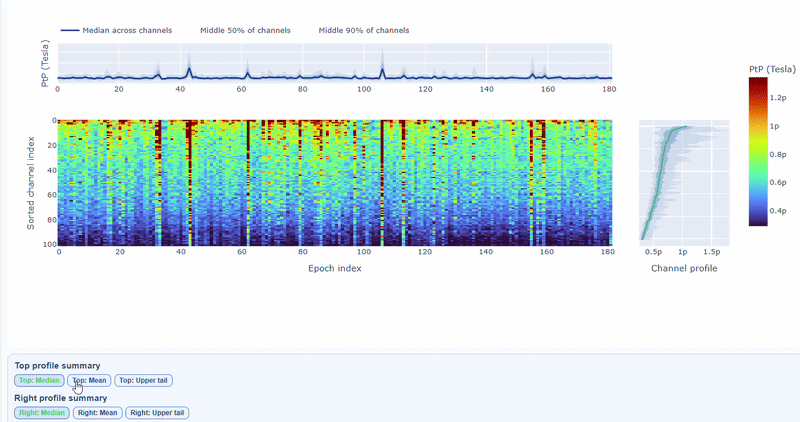Click the dark red heatmap column near epoch 106

pyautogui.click(x=382, y=180)
